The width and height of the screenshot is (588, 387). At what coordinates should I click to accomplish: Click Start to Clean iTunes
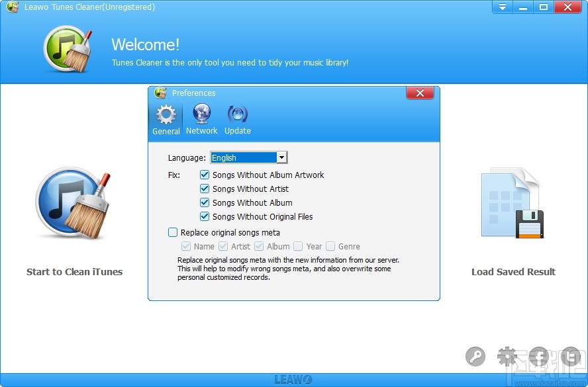(74, 272)
